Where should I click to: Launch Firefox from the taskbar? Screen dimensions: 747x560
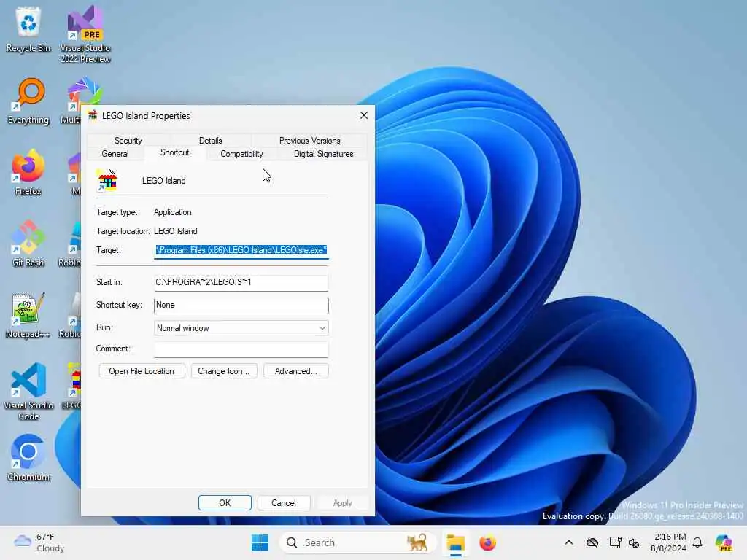(x=487, y=542)
